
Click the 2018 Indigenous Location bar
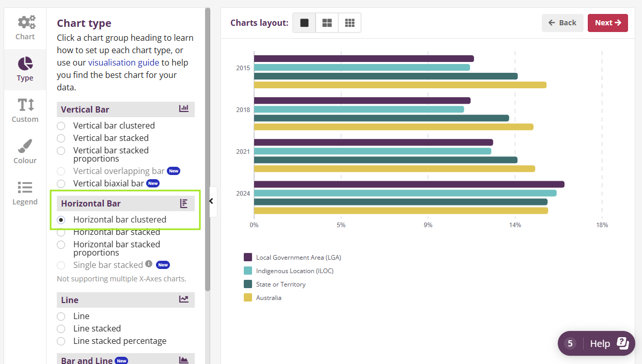[359, 109]
